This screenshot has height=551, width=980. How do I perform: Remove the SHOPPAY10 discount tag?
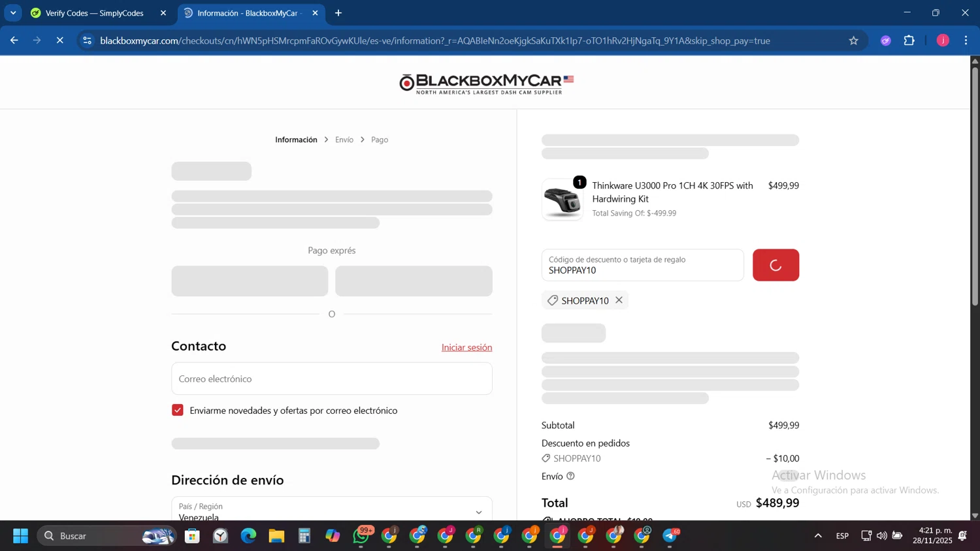coord(619,300)
